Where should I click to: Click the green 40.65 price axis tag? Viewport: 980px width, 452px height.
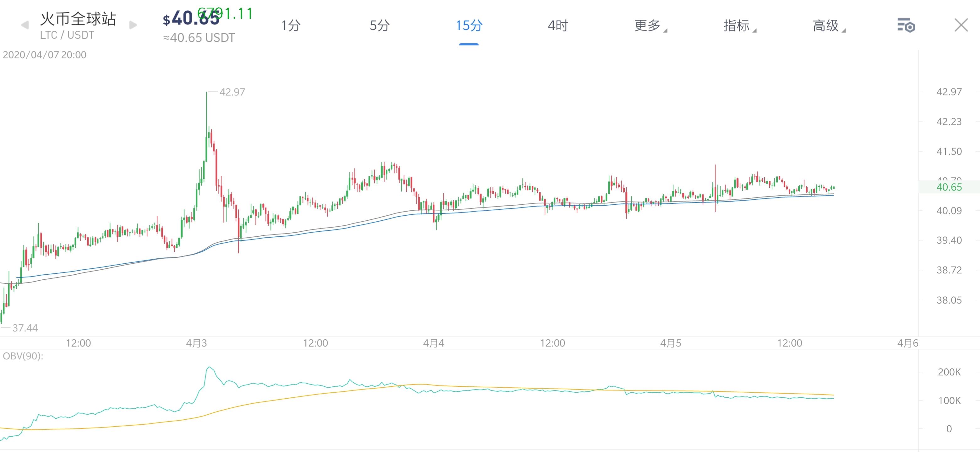pos(949,187)
